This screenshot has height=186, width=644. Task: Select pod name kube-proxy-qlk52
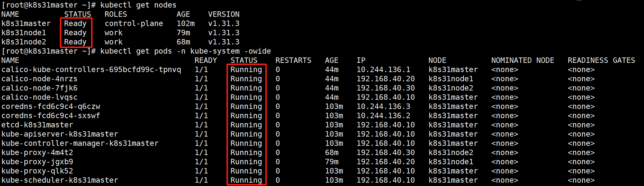37,171
